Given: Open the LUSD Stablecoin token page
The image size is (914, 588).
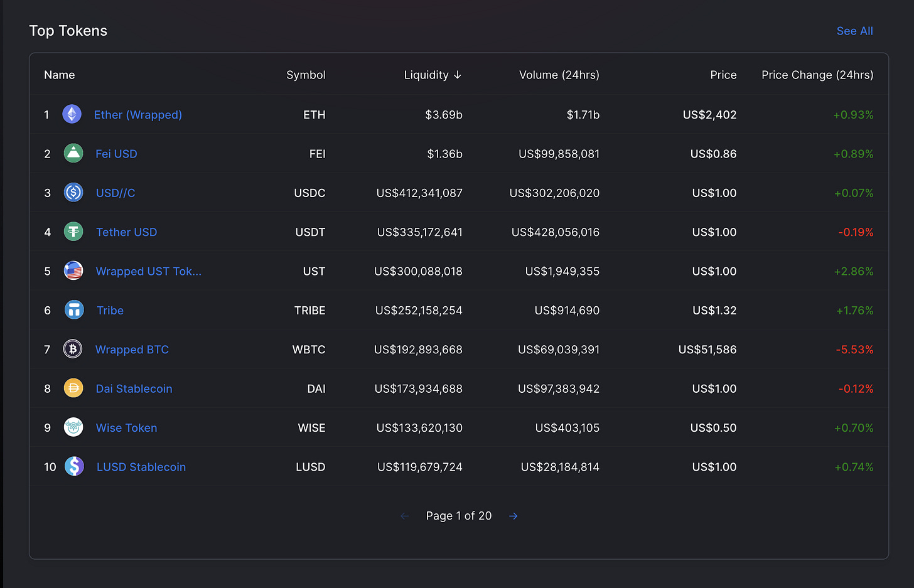Looking at the screenshot, I should [141, 467].
